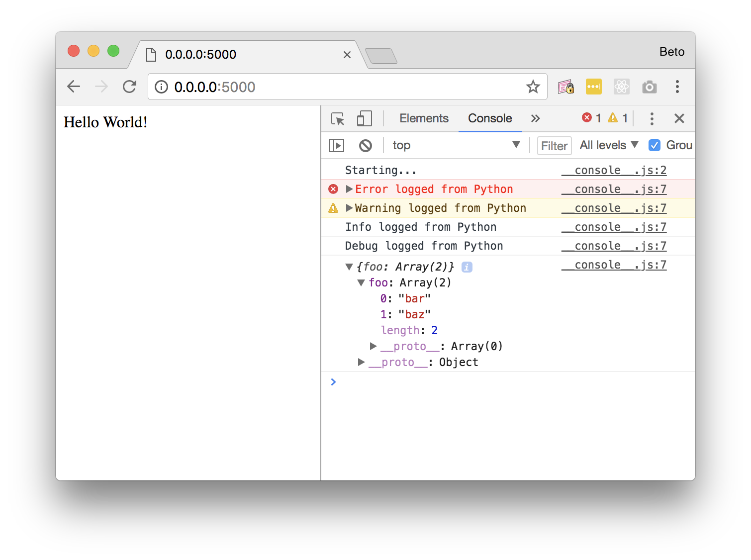Expand __proto__: Array(0)

pos(373,346)
